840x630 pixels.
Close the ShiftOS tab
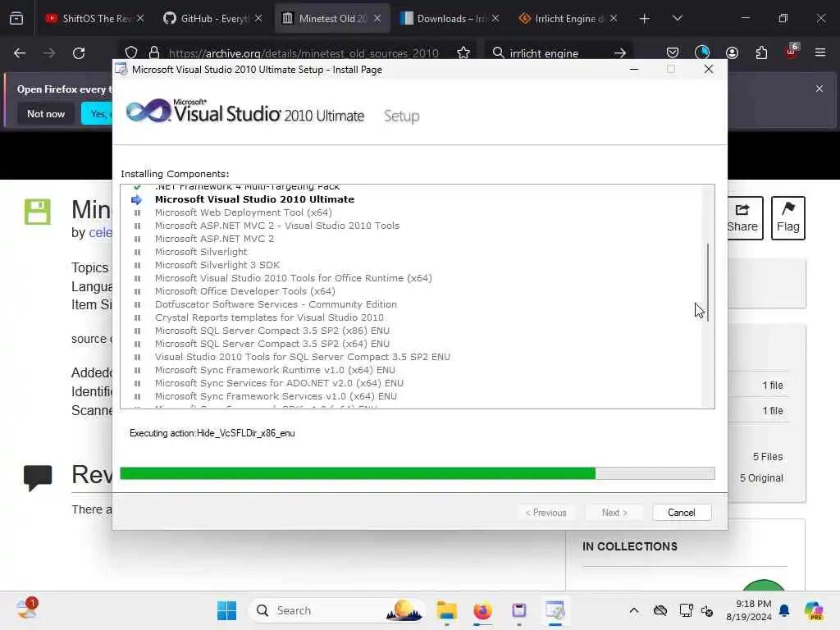139,19
